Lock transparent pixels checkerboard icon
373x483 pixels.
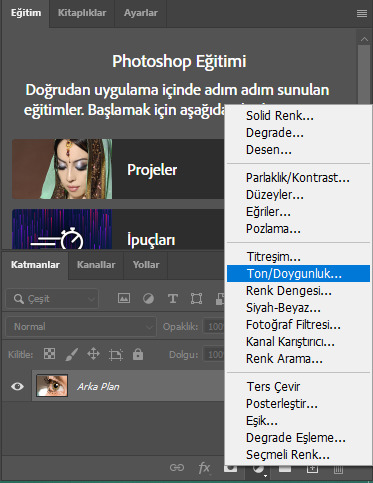click(x=49, y=354)
